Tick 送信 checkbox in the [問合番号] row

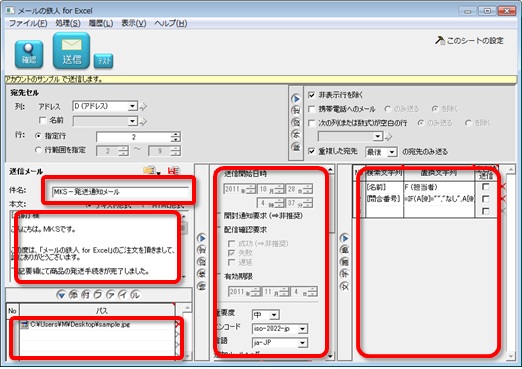point(486,199)
